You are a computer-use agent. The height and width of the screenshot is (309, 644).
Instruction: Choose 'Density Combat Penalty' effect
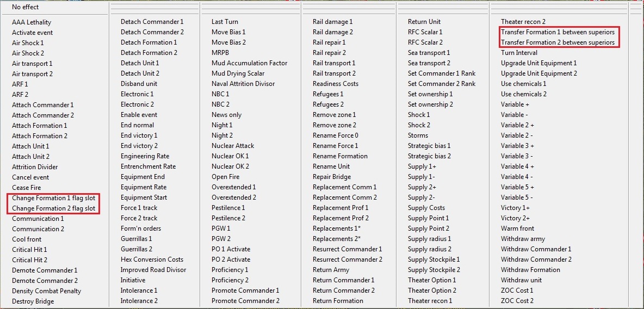46,291
